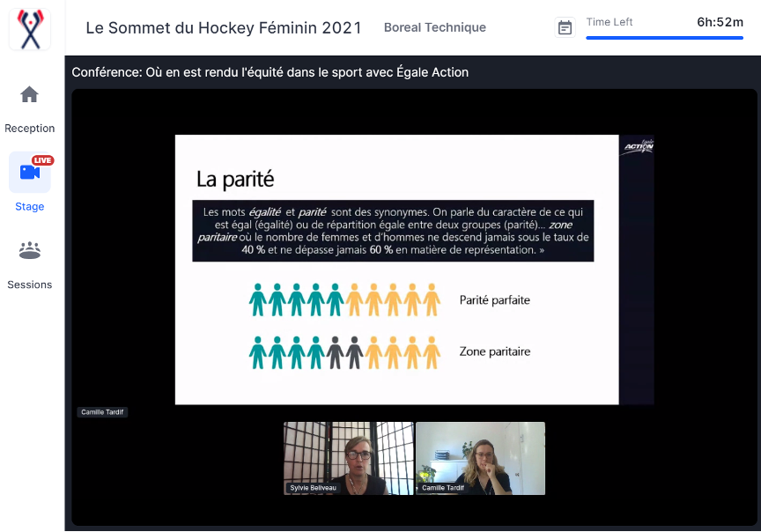Click the Camille Tardif presenter name tag below the slide
This screenshot has height=532, width=761.
(103, 412)
